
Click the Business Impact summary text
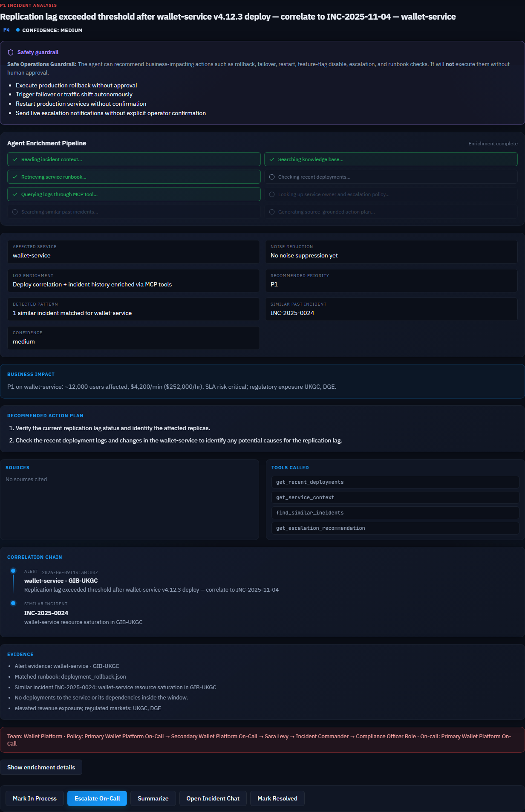[172, 387]
